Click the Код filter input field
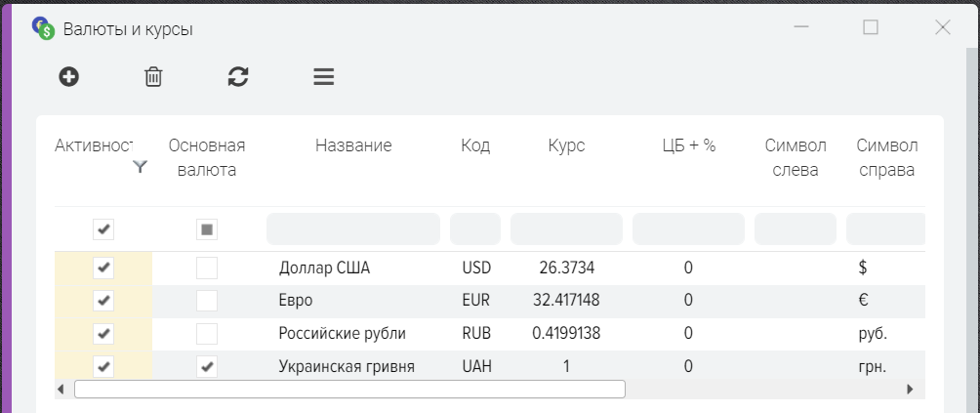980x413 pixels. click(x=474, y=229)
